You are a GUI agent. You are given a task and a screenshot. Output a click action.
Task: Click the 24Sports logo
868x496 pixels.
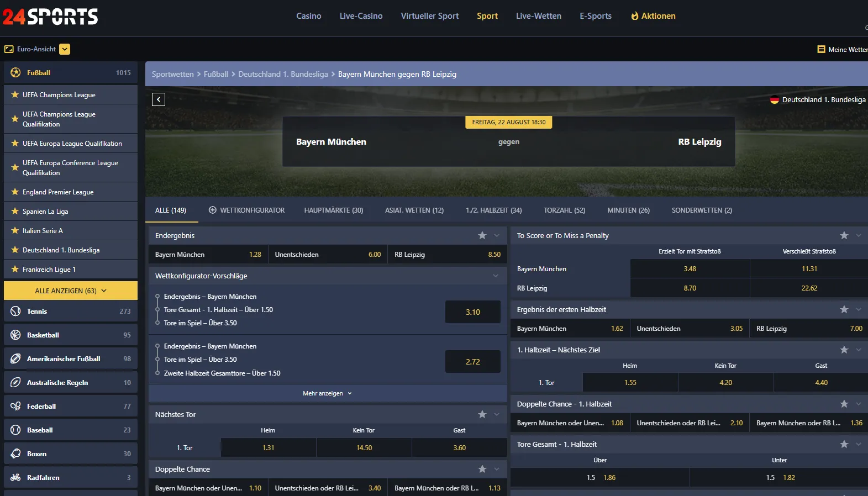tap(50, 17)
